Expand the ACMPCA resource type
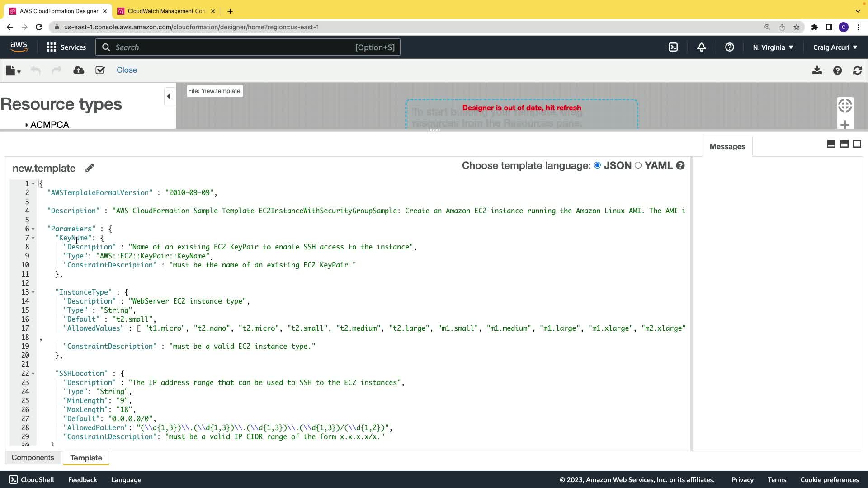This screenshot has width=868, height=488. (x=27, y=125)
